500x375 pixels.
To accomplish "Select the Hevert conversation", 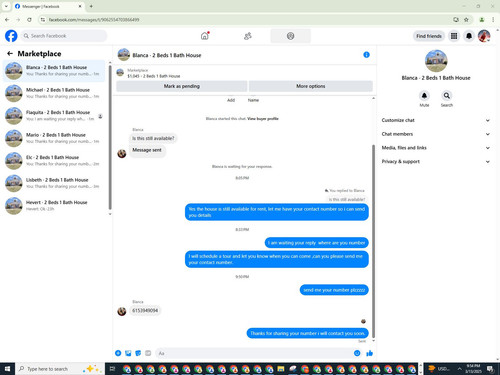I will pos(54,206).
